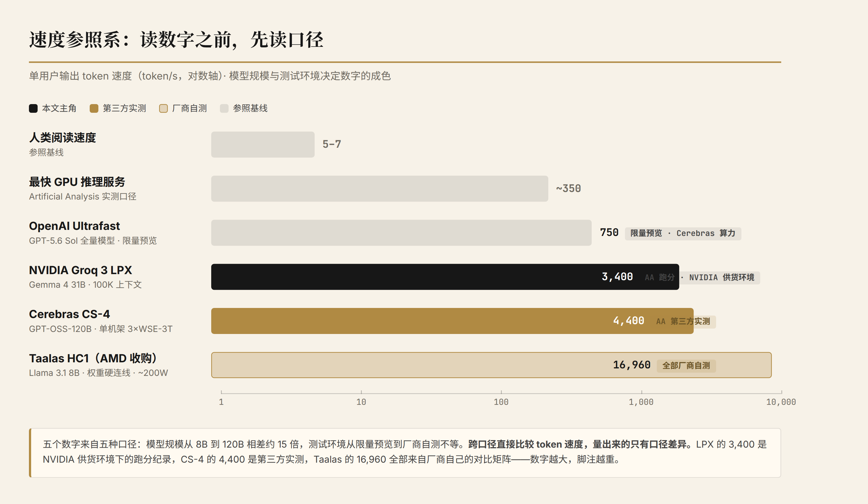Click axis tick label 1,000

641,402
